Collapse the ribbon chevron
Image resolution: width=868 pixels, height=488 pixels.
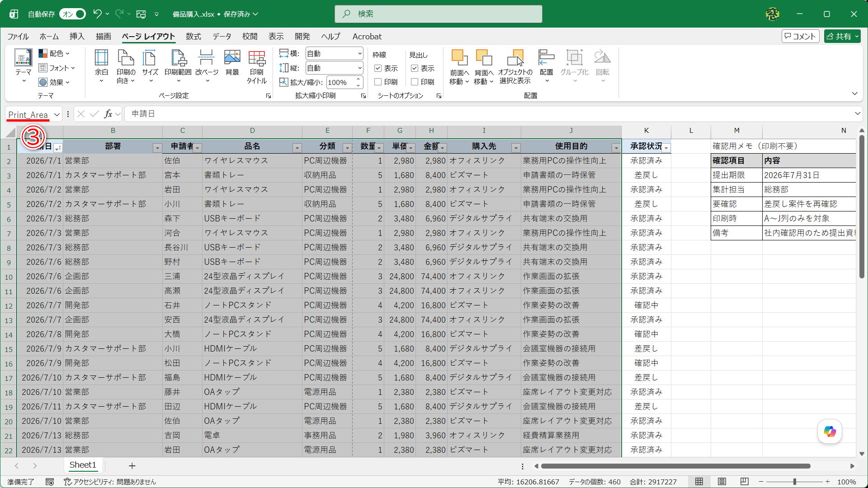click(855, 94)
